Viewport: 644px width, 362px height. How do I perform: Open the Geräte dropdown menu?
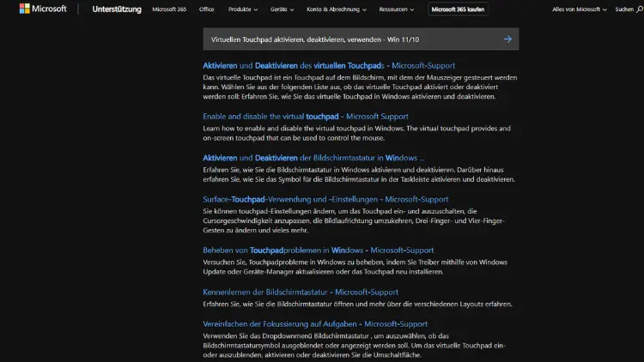click(282, 9)
